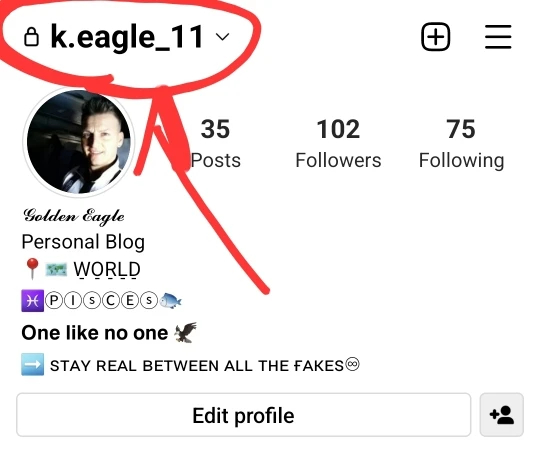540x457 pixels.
Task: Open the 75 Following list
Action: (461, 143)
